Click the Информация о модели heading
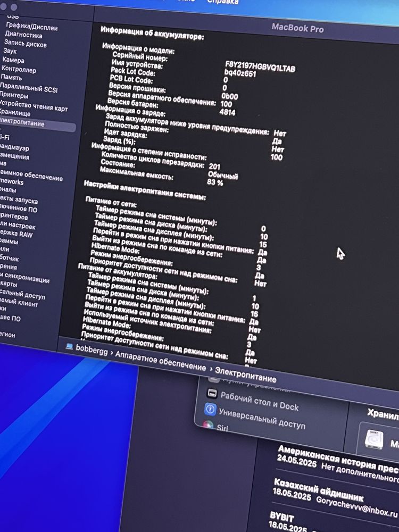Viewport: 399px width, 532px height. [x=138, y=48]
